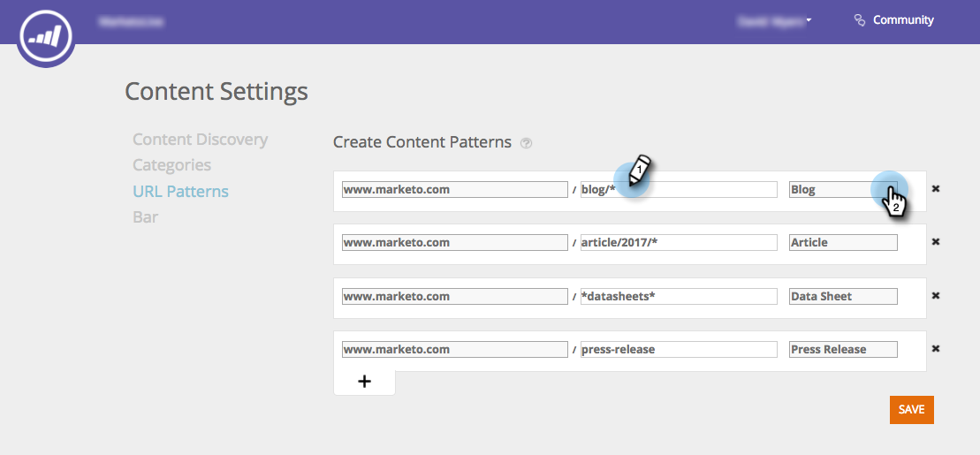980x455 pixels.
Task: Click the *datasheets* path field
Action: [x=679, y=296]
